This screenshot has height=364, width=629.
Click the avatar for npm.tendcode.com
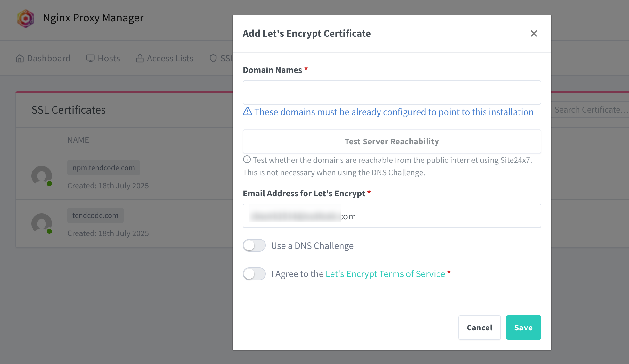[x=42, y=176]
